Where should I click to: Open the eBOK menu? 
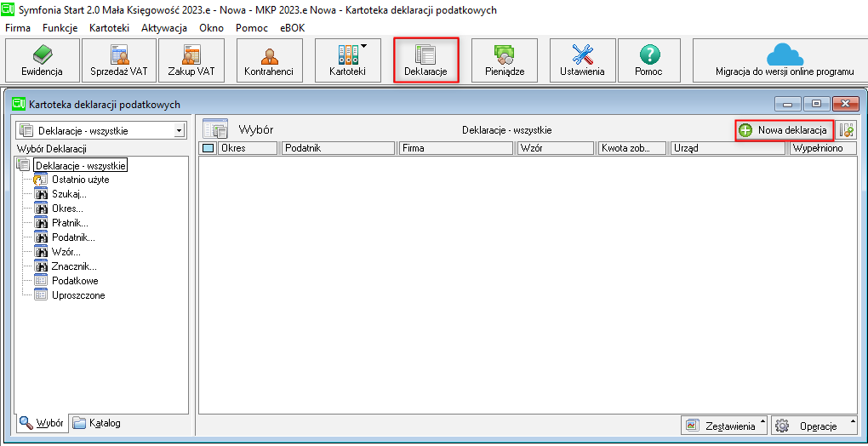coord(292,28)
